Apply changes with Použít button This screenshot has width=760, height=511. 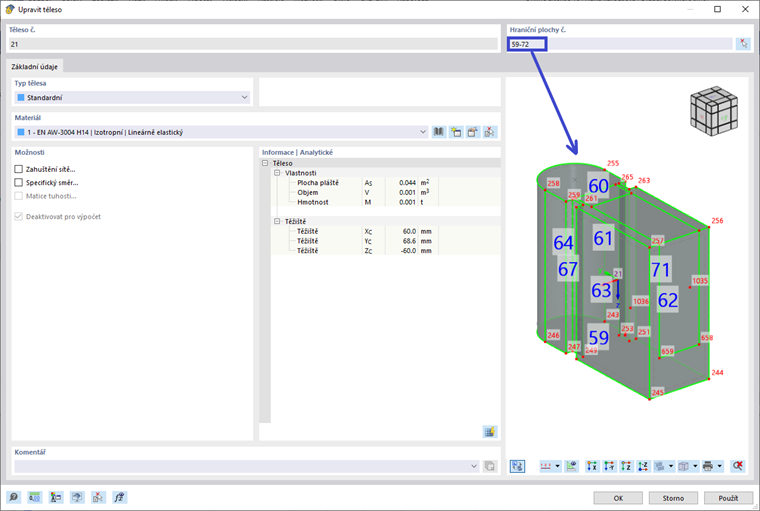728,498
